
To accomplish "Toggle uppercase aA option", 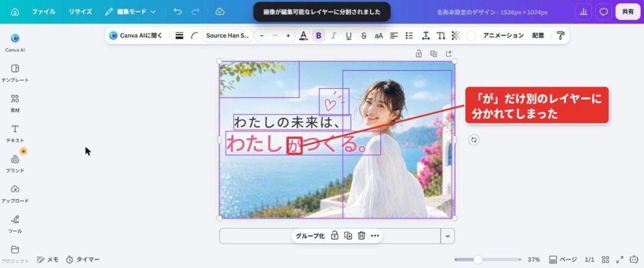I will click(379, 36).
